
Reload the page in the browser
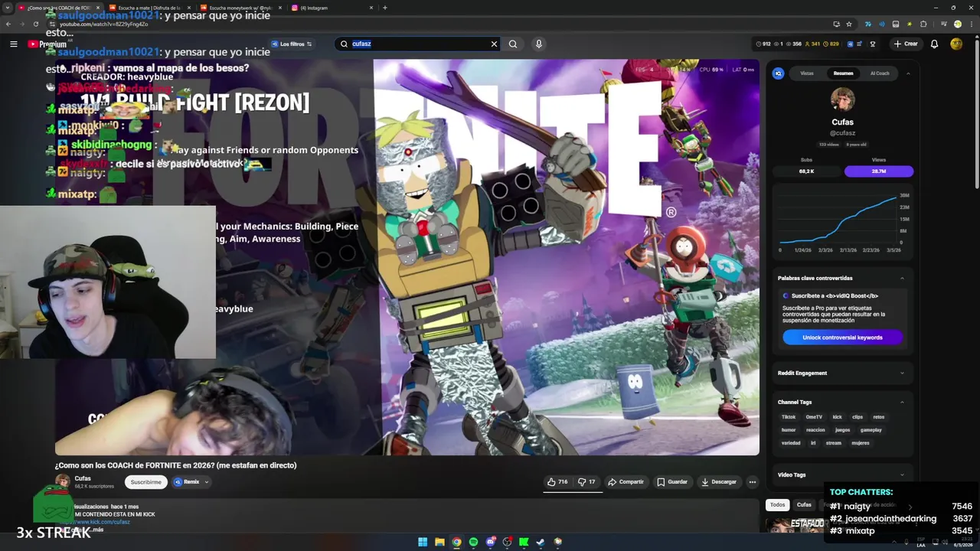[x=36, y=24]
